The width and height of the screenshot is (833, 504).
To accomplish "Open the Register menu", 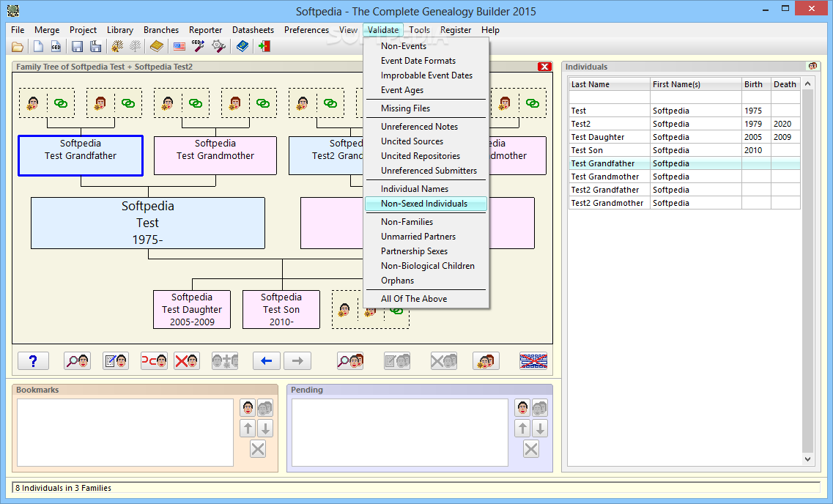I will [x=456, y=30].
